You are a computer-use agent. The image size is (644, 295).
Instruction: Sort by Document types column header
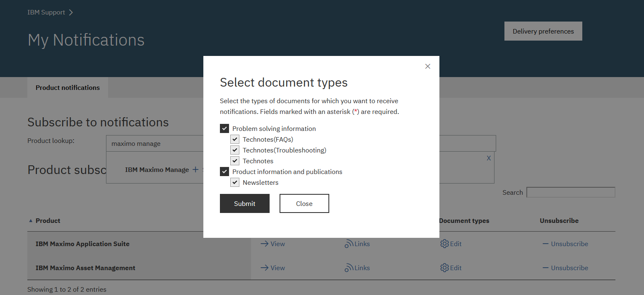(x=464, y=220)
